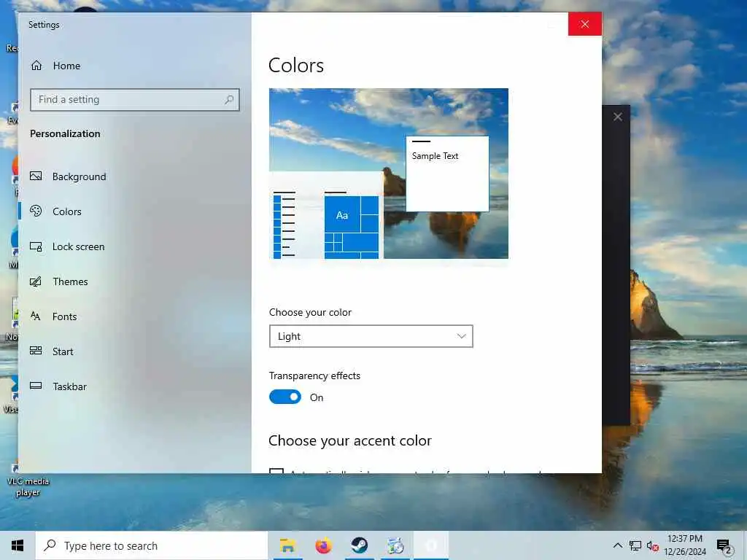The width and height of the screenshot is (747, 560).
Task: Tick the automatic accent color checkbox
Action: pos(276,471)
